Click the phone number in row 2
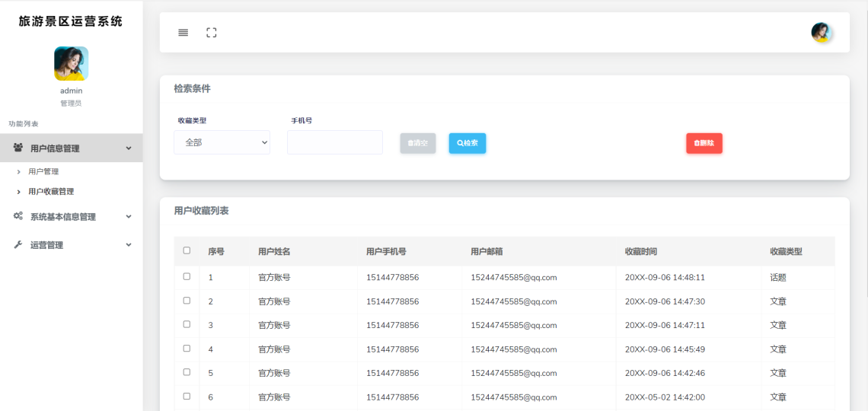 pyautogui.click(x=392, y=301)
